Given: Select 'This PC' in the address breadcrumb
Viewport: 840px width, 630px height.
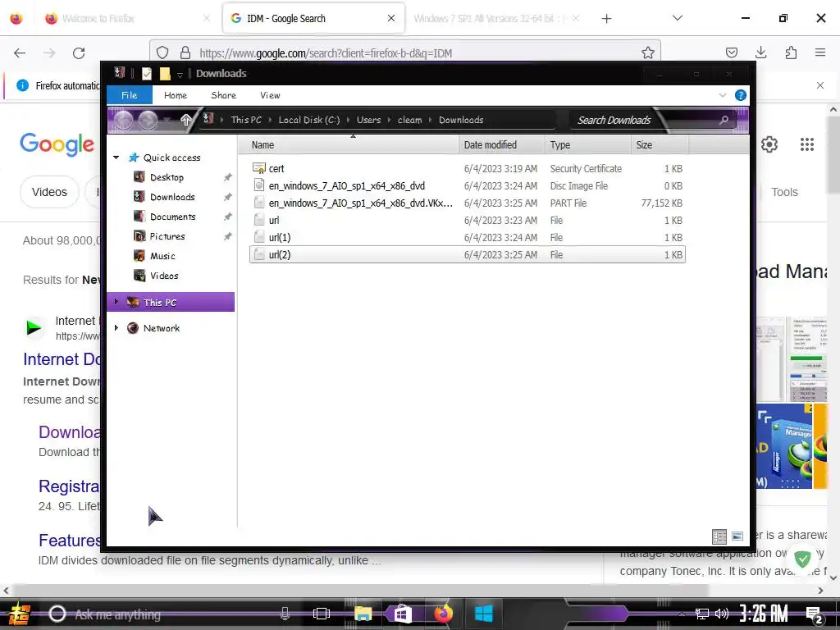Looking at the screenshot, I should (246, 120).
